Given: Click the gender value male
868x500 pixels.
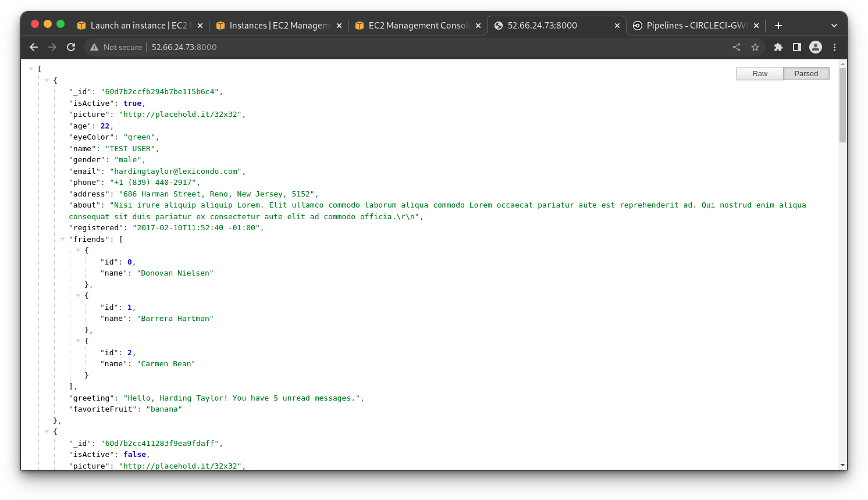Looking at the screenshot, I should coord(127,160).
